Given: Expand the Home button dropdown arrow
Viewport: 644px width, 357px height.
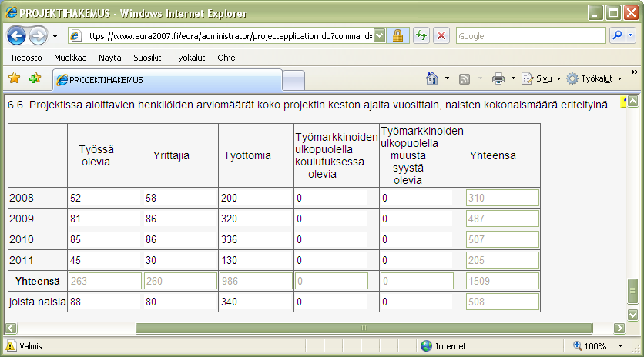Looking at the screenshot, I should coord(448,78).
